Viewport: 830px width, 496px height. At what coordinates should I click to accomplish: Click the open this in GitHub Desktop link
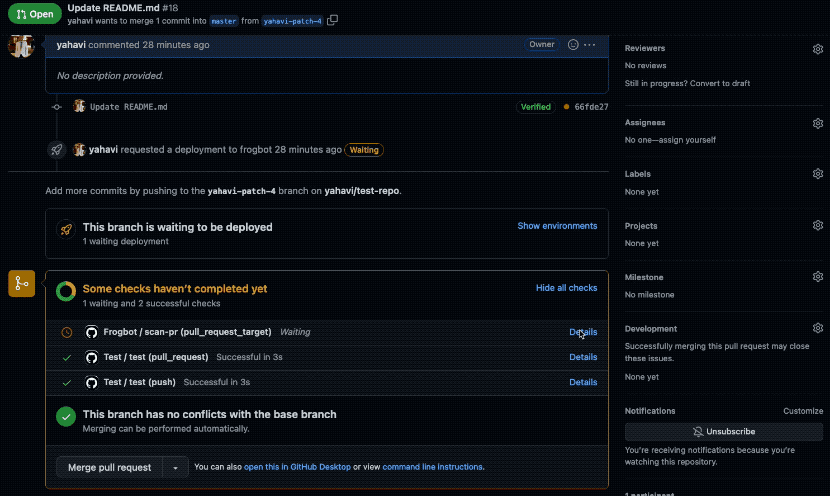(x=297, y=467)
